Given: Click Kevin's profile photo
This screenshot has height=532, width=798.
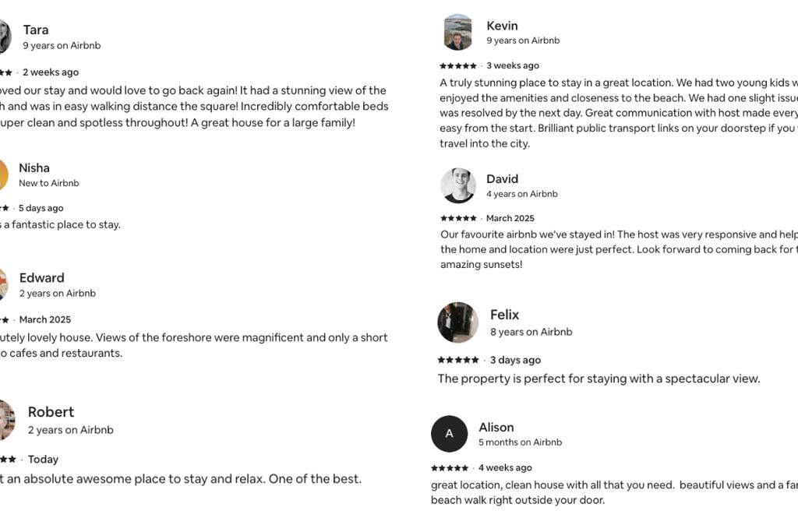Looking at the screenshot, I should click(x=457, y=32).
